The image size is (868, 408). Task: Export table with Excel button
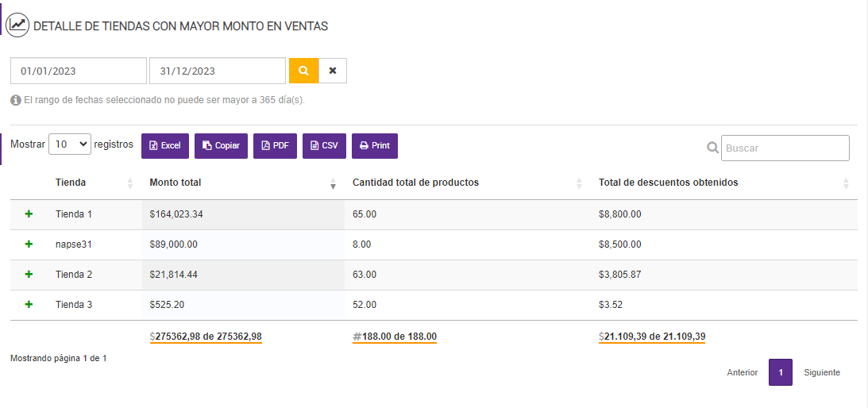click(x=165, y=146)
